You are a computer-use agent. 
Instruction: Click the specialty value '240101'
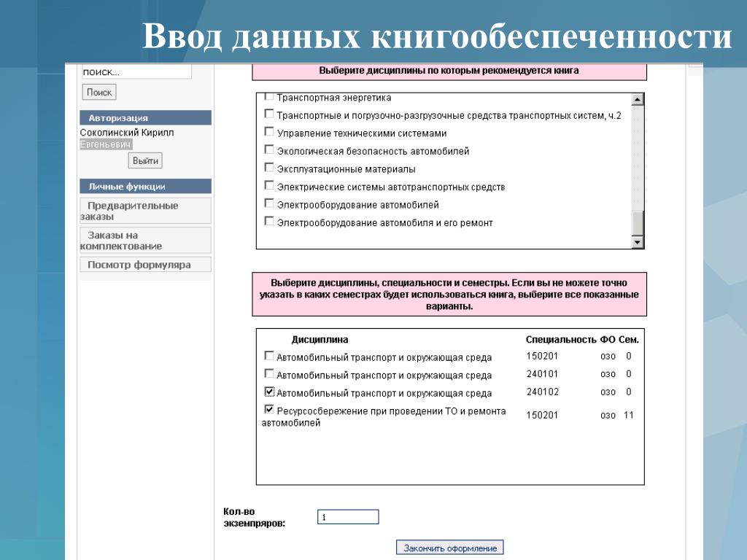542,374
